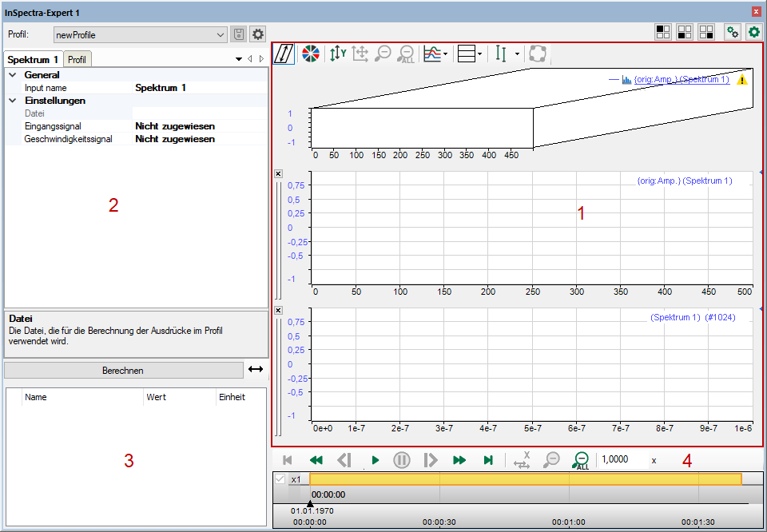The width and height of the screenshot is (767, 532).
Task: Step one frame forward
Action: [431, 460]
